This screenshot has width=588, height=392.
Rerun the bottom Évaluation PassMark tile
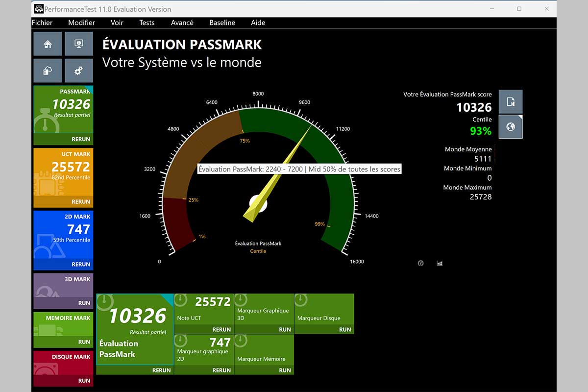point(161,370)
